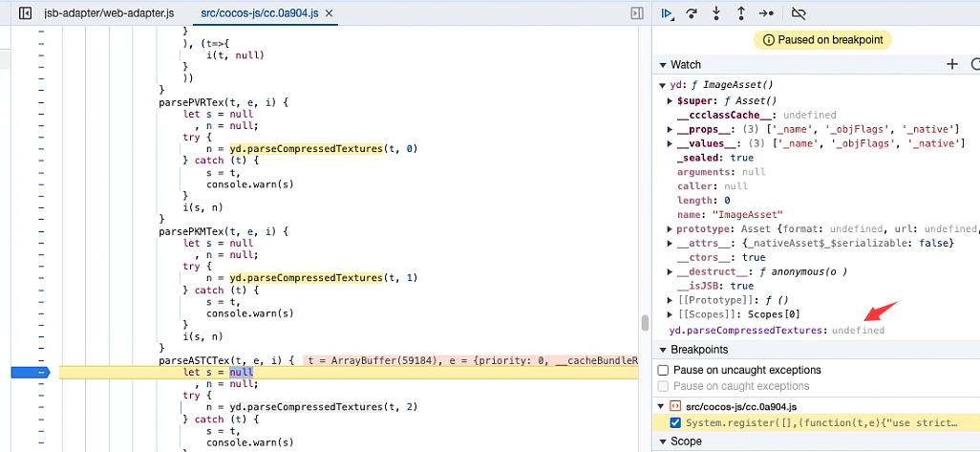The width and height of the screenshot is (980, 452).
Task: Select the yd.parseCompressedTextures watch expression
Action: [x=777, y=330]
